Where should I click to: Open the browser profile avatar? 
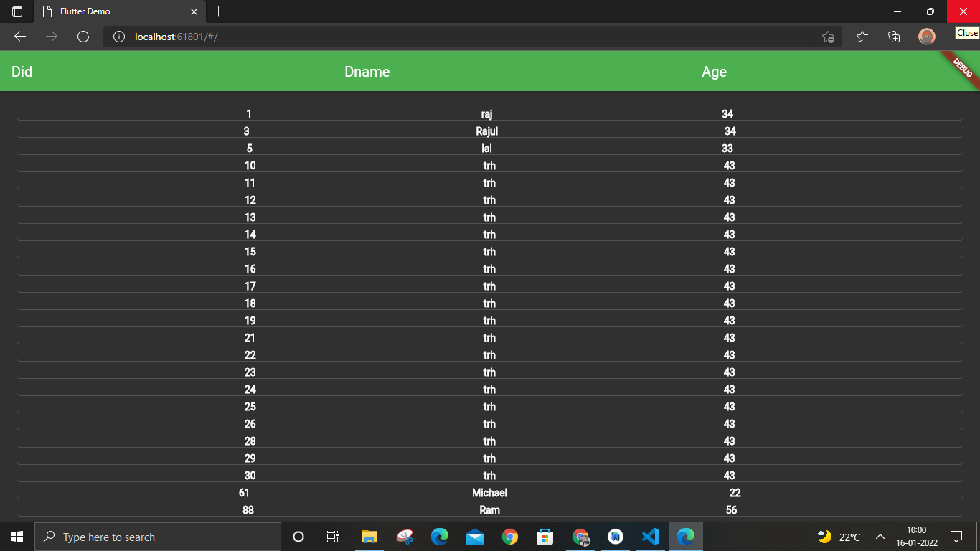point(927,37)
